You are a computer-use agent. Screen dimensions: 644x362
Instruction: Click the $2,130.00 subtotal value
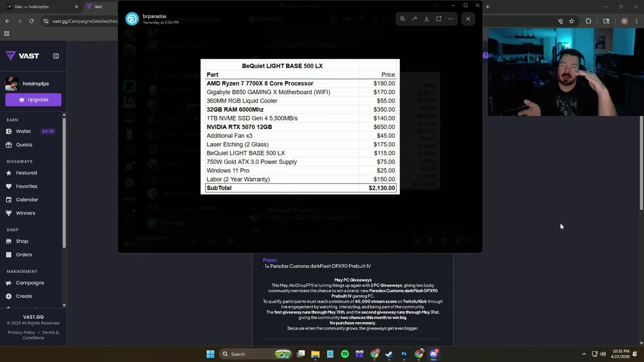tap(382, 188)
